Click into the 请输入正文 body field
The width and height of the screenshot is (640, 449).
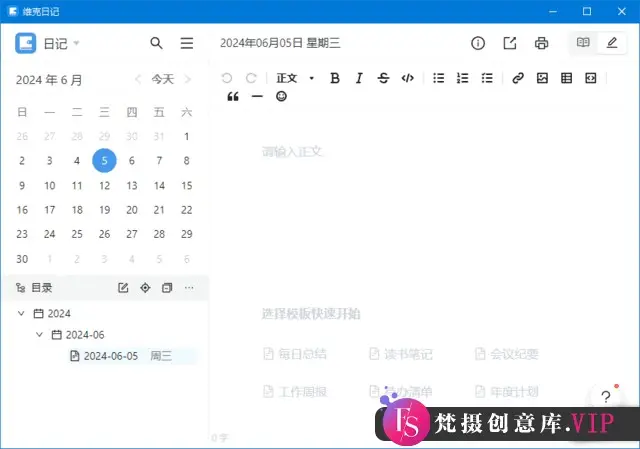293,152
